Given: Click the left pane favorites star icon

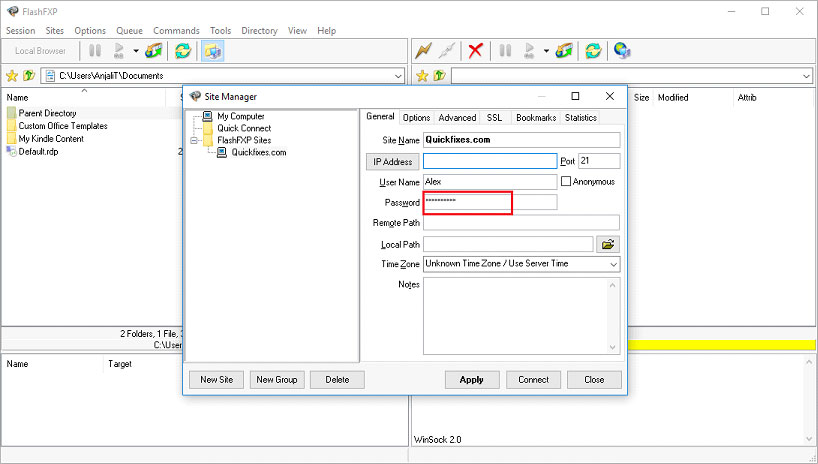Looking at the screenshot, I should tap(11, 76).
